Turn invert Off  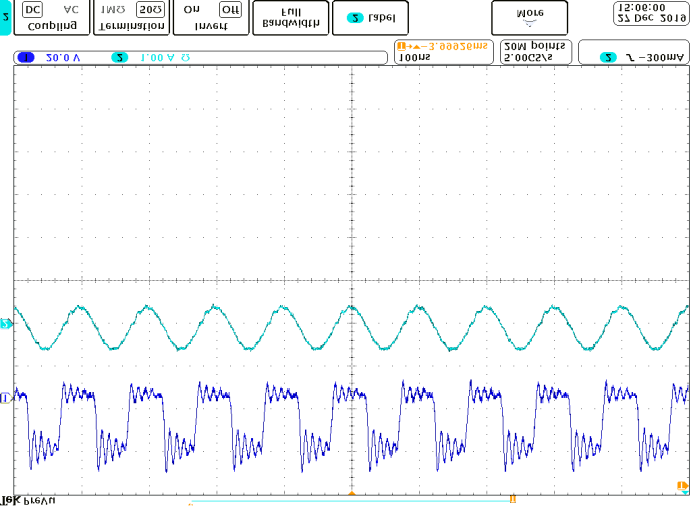coord(230,9)
